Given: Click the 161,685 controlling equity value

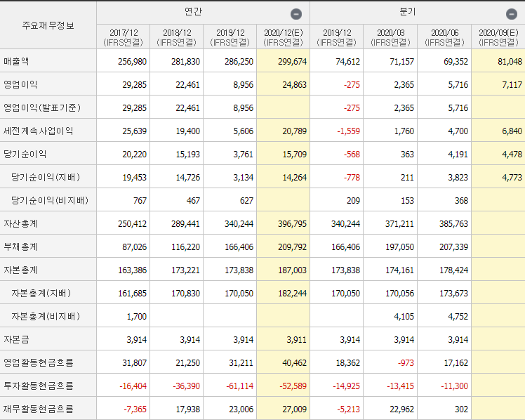Looking at the screenshot, I should pyautogui.click(x=132, y=293).
